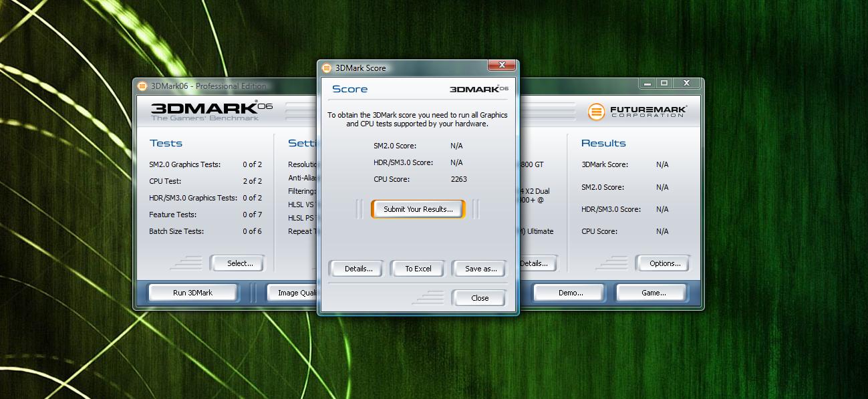Close the 3DMark06 main window
Viewport: 868px width, 399px height.
click(x=686, y=84)
